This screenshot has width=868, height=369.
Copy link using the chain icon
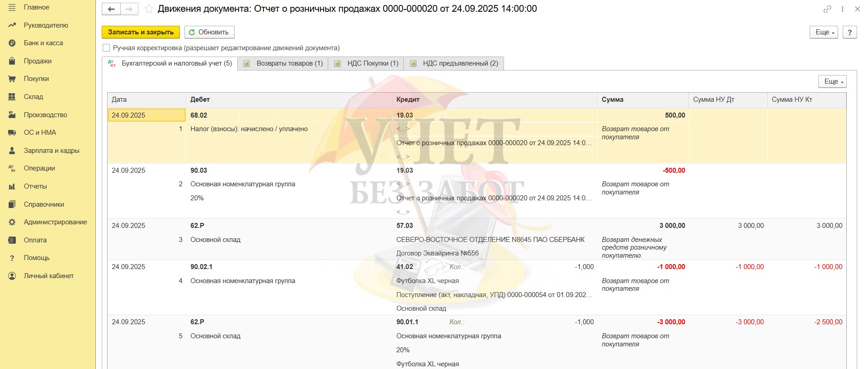[x=827, y=9]
